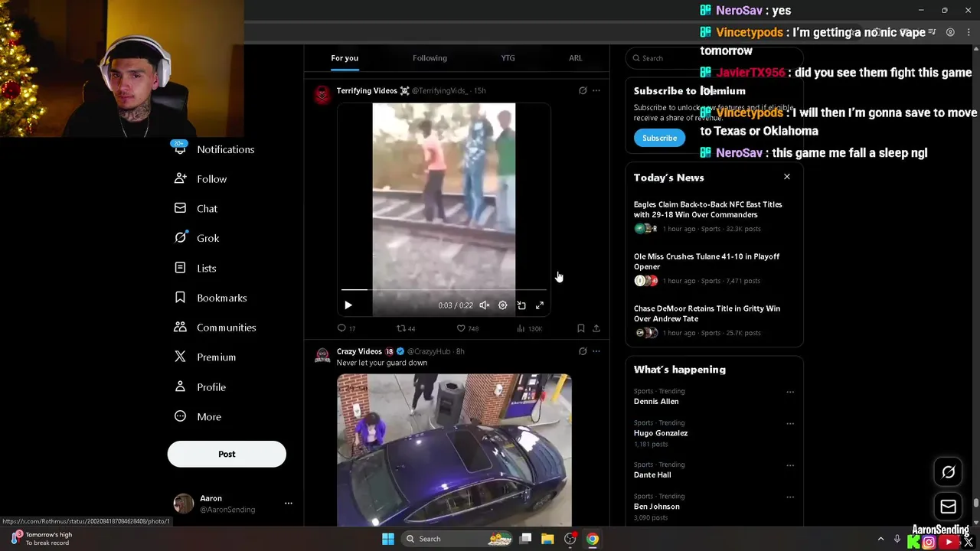This screenshot has width=980, height=551.
Task: Open more menu on Terrifying Videos post
Action: [596, 90]
